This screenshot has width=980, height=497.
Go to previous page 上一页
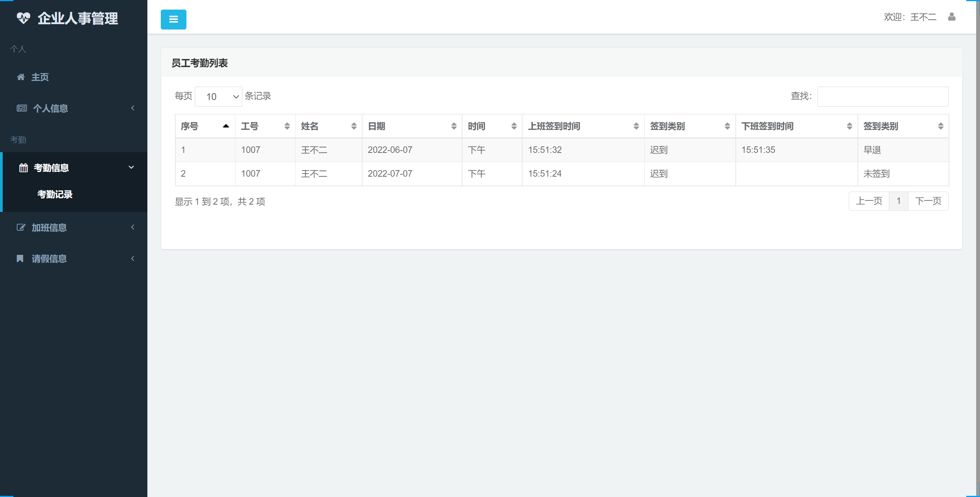pyautogui.click(x=869, y=201)
